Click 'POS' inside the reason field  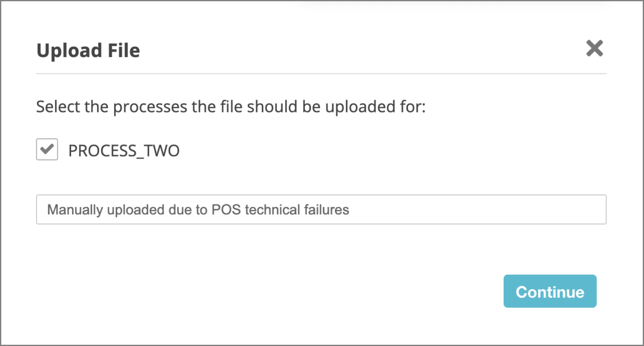(226, 210)
